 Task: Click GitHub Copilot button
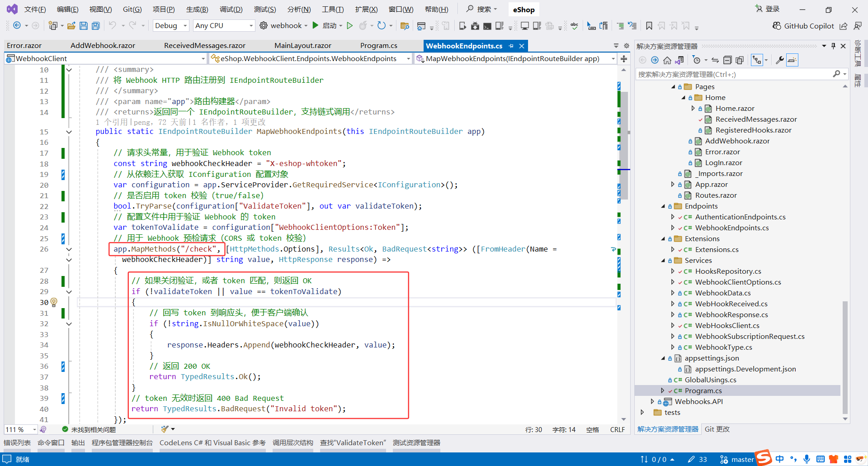coord(803,26)
